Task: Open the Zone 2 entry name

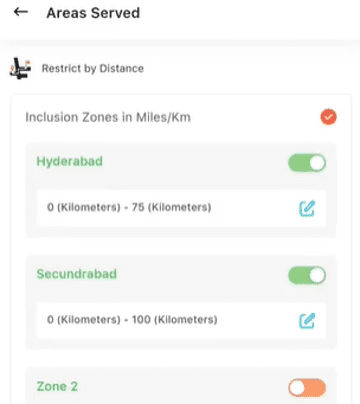Action: pos(57,386)
